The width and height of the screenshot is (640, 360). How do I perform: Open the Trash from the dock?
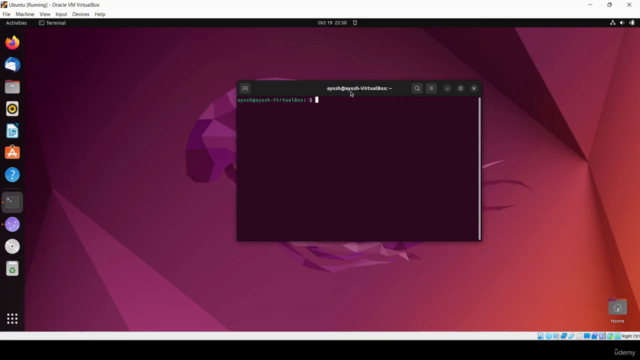(x=12, y=269)
